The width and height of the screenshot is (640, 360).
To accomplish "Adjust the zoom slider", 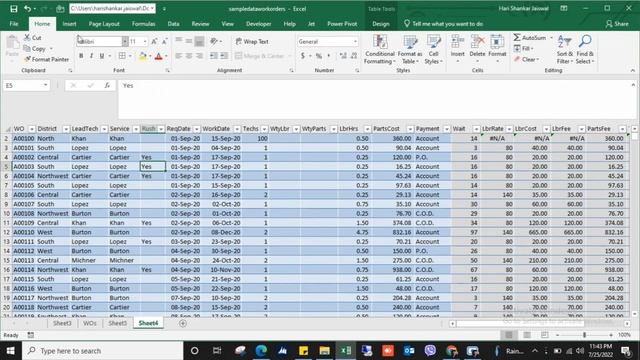I will point(584,335).
